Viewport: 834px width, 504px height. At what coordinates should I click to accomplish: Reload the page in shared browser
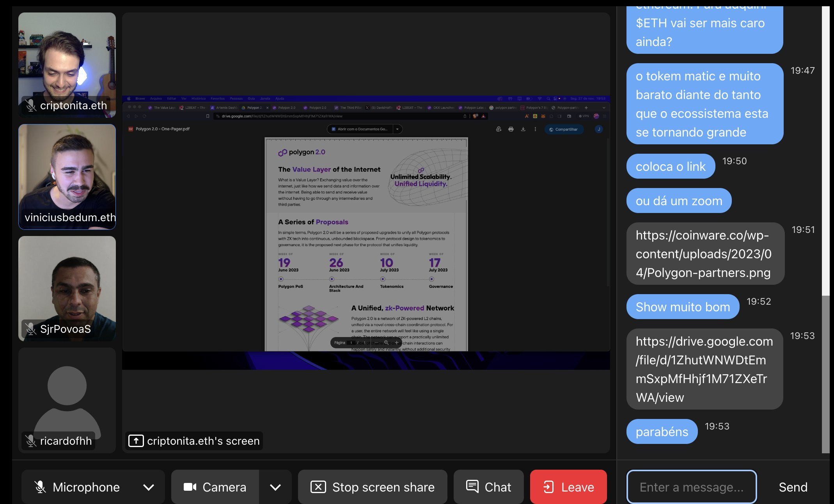click(x=144, y=116)
